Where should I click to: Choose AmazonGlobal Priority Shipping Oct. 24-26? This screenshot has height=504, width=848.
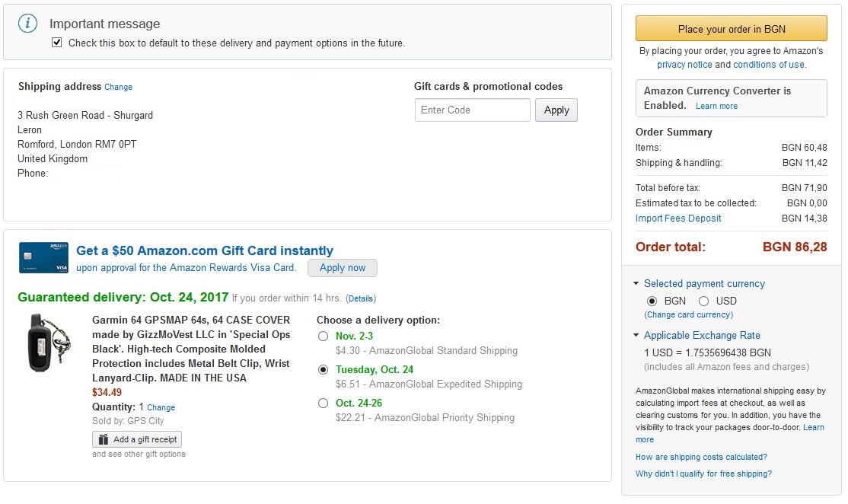click(324, 403)
